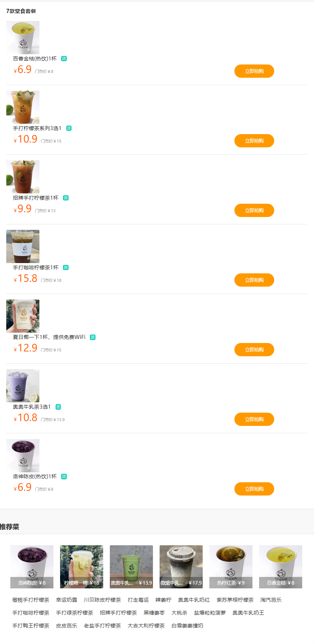Select the 热柠红茶 ¥9 recommended dish photo
Screen dimensions: 314x644
[231, 567]
